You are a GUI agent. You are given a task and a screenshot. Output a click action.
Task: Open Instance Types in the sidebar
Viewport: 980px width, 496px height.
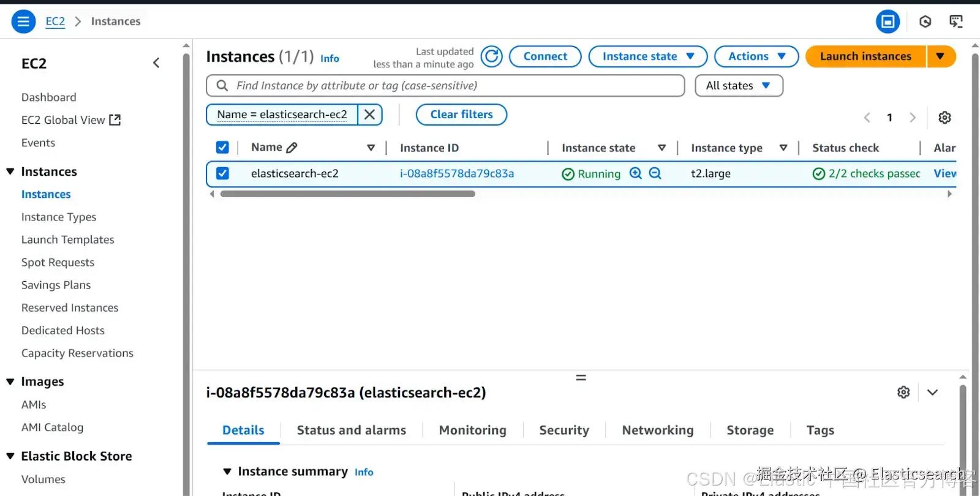pyautogui.click(x=59, y=217)
